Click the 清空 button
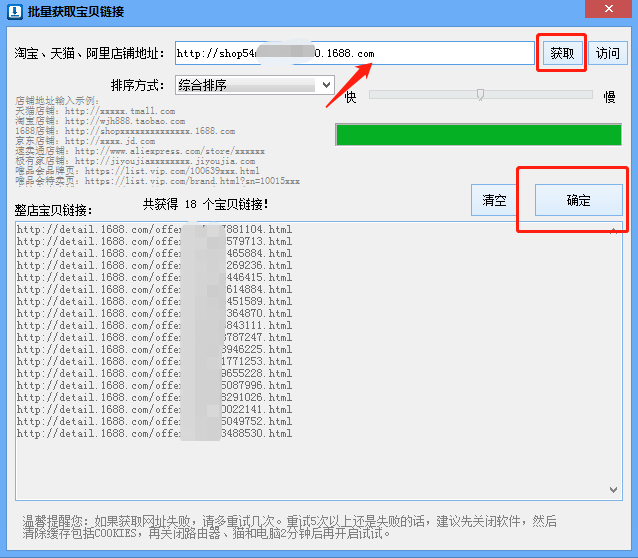The image size is (638, 558). [494, 200]
